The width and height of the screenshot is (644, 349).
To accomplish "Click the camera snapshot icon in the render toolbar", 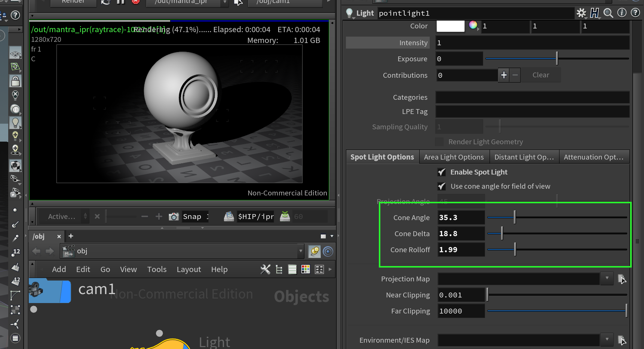I will click(x=174, y=216).
